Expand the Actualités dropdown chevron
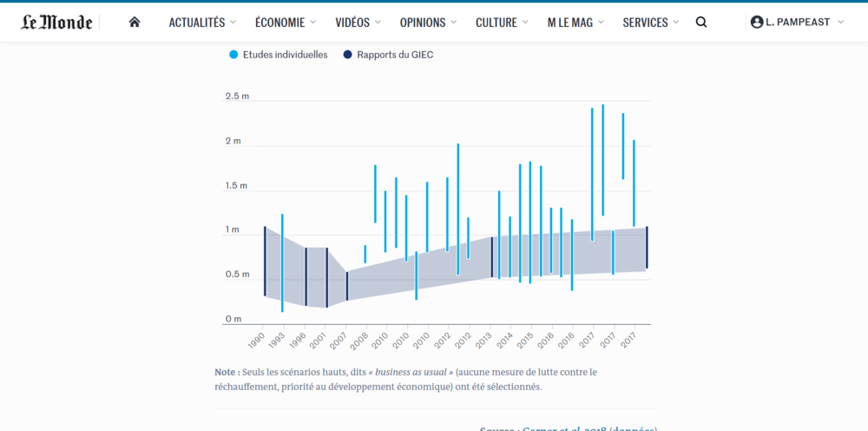868x431 pixels. (x=233, y=23)
